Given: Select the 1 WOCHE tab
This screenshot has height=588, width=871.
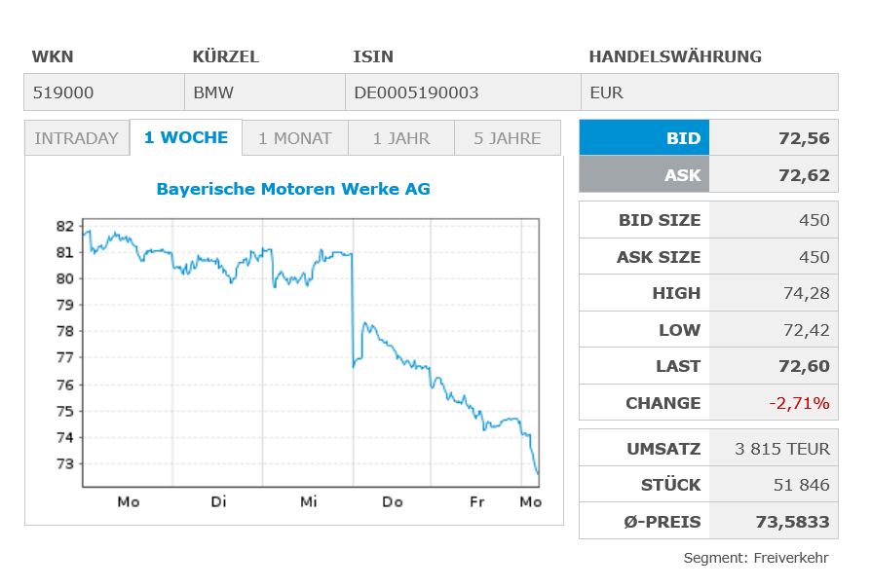Looking at the screenshot, I should (x=186, y=137).
